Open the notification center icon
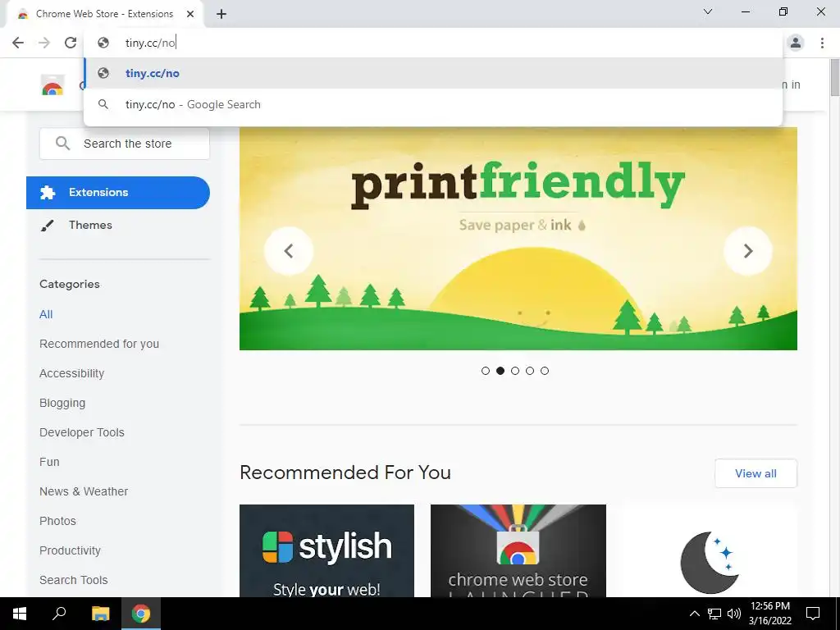 [x=813, y=614]
